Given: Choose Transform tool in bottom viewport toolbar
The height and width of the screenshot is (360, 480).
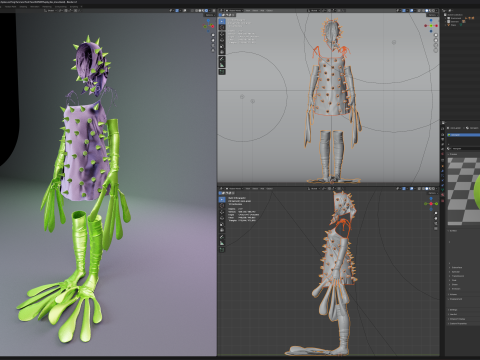Looking at the screenshot, I should pos(222,230).
